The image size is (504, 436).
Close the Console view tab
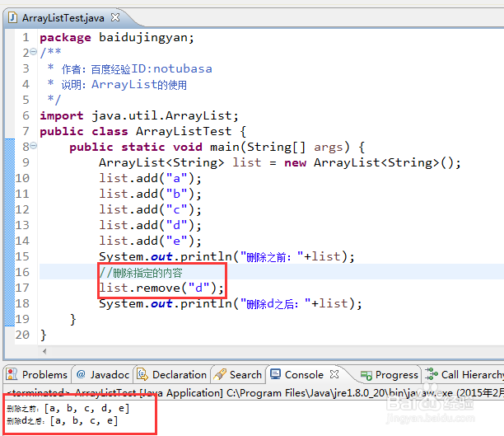pos(334,374)
